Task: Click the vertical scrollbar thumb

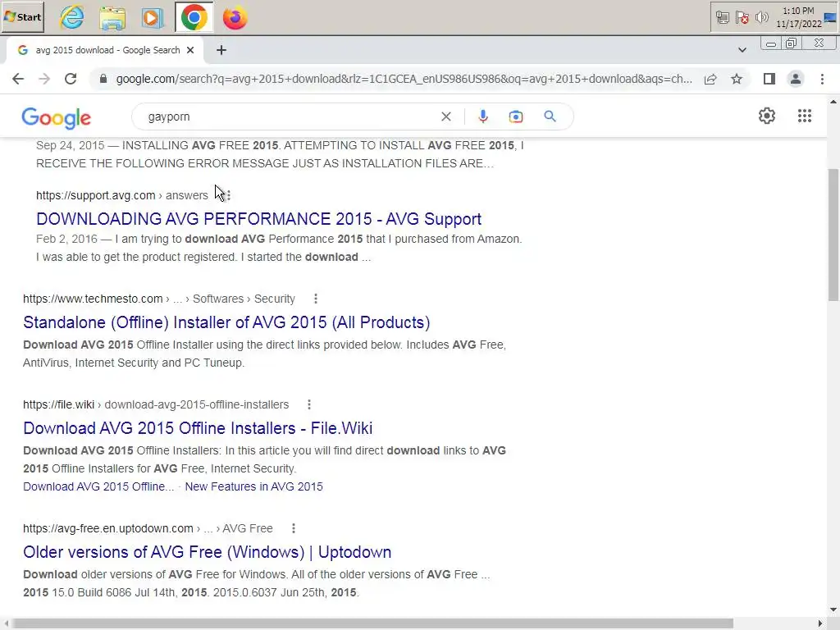Action: pos(833,235)
